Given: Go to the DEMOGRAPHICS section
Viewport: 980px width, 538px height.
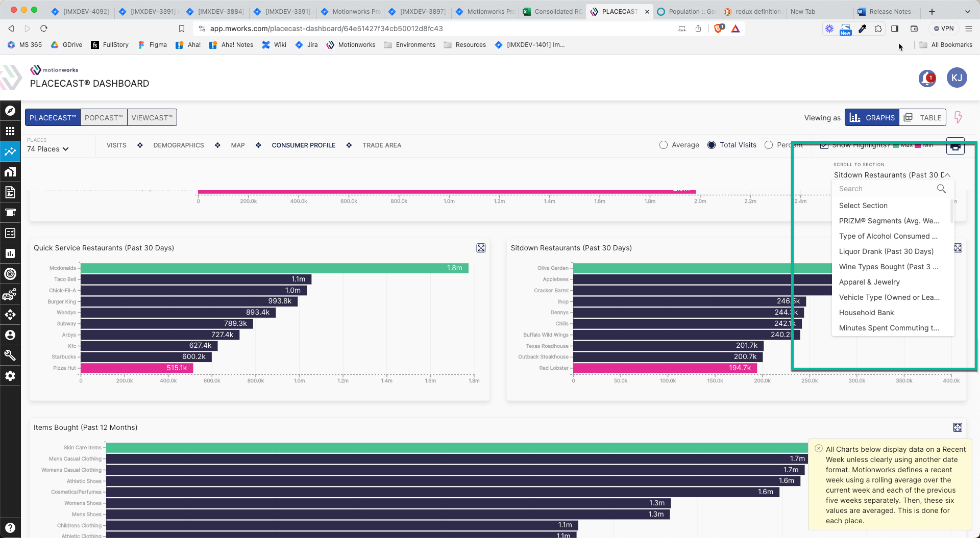Looking at the screenshot, I should click(179, 145).
